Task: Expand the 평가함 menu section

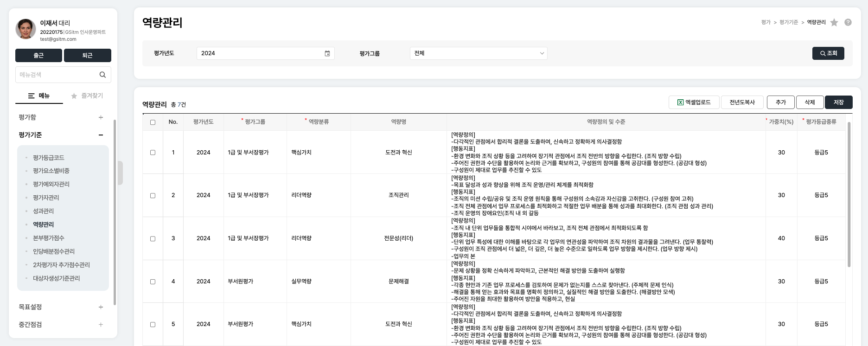Action: (x=101, y=117)
